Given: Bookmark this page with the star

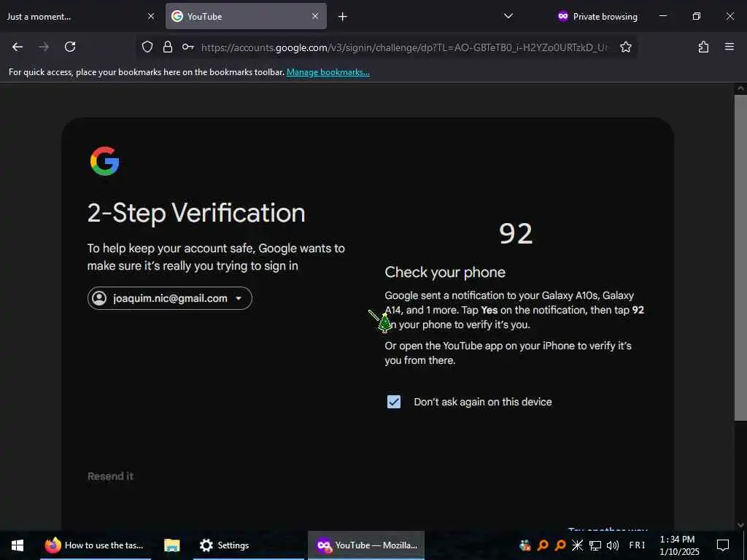Looking at the screenshot, I should click(x=625, y=47).
